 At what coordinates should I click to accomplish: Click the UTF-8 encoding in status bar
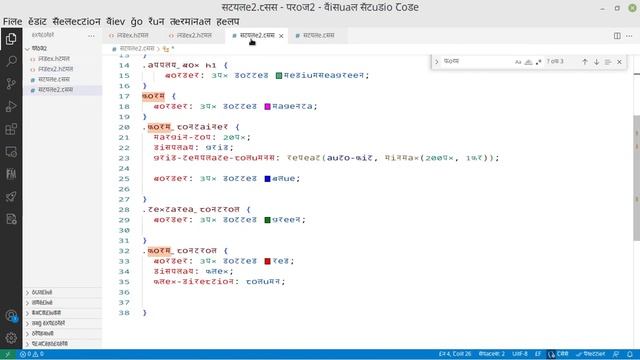coord(520,354)
